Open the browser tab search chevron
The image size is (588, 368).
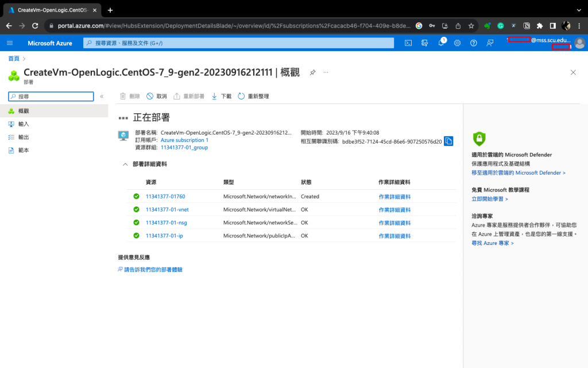point(579,10)
